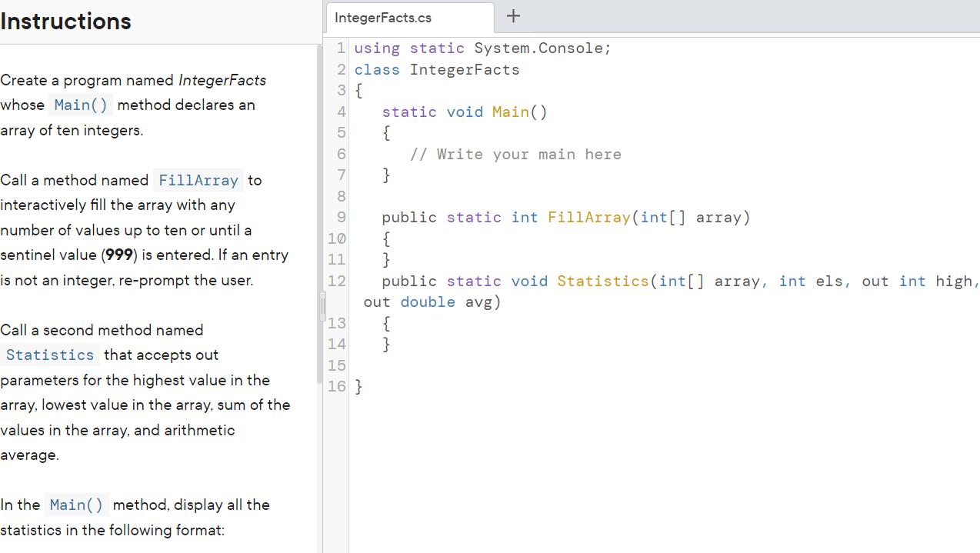Click the Statistics code reference in instructions
Screen dimensions: 980x553
coord(49,355)
